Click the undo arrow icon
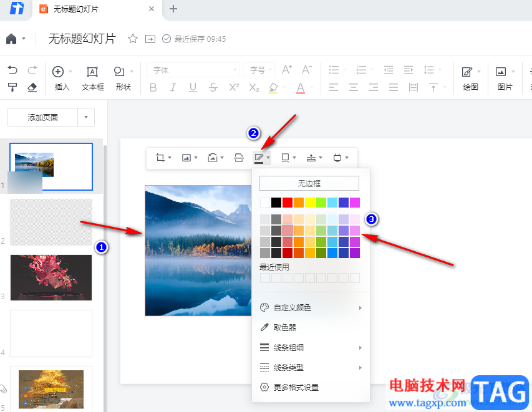This screenshot has width=532, height=412. click(12, 70)
